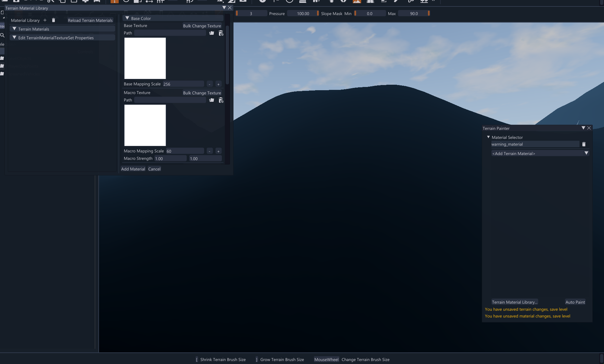This screenshot has height=364, width=604.
Task: Select the orange Terrain Painter toolbar icon
Action: 357,2
